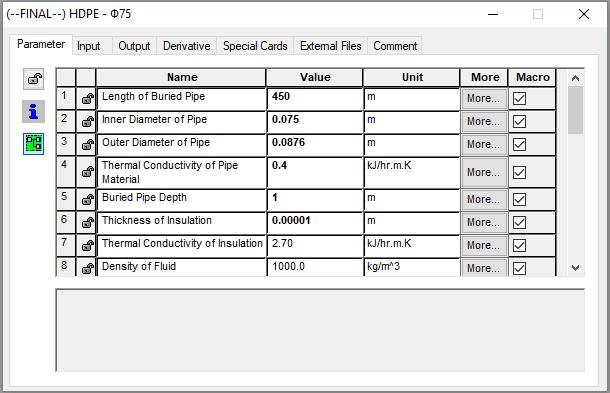Click More... for Thermal Conductivity of Pipe Material
610x393 pixels.
pos(484,172)
